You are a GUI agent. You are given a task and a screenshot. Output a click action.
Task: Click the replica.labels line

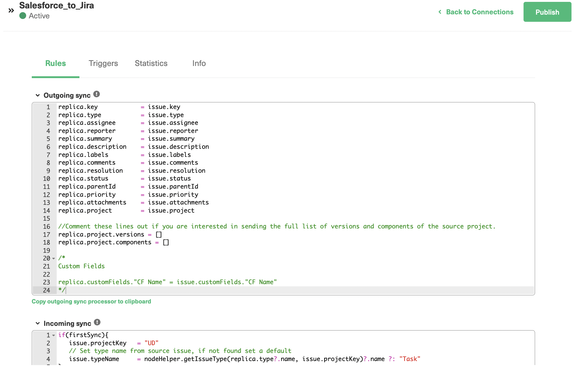point(125,155)
